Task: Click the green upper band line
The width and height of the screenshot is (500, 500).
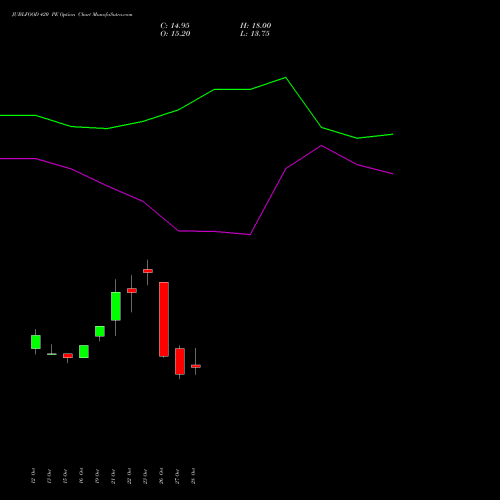Action: point(197,100)
